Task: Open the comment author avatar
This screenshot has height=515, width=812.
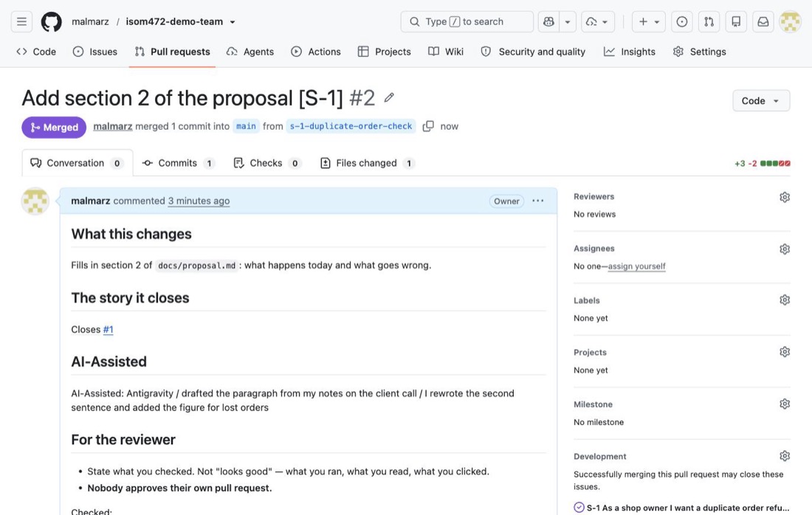Action: tap(35, 201)
